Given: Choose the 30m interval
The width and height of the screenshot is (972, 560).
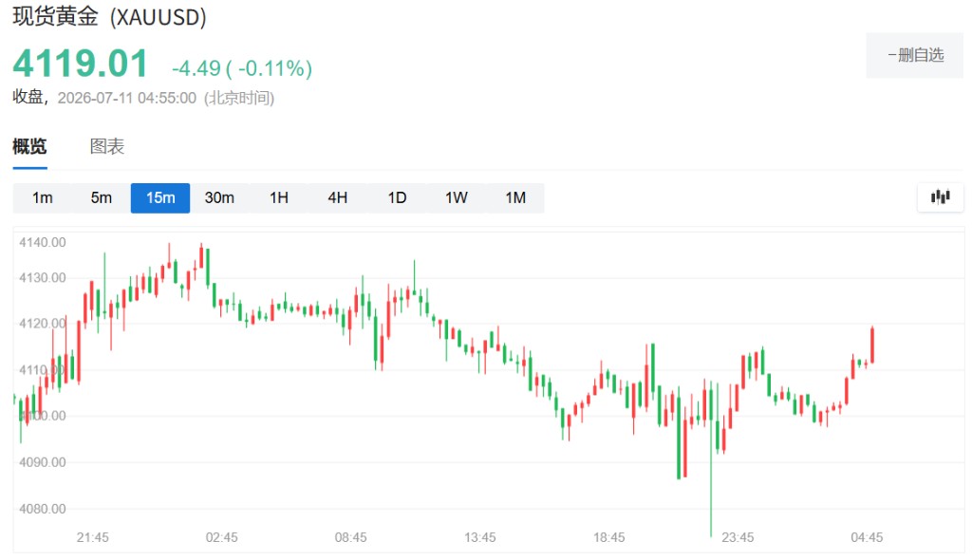Looking at the screenshot, I should click(219, 197).
